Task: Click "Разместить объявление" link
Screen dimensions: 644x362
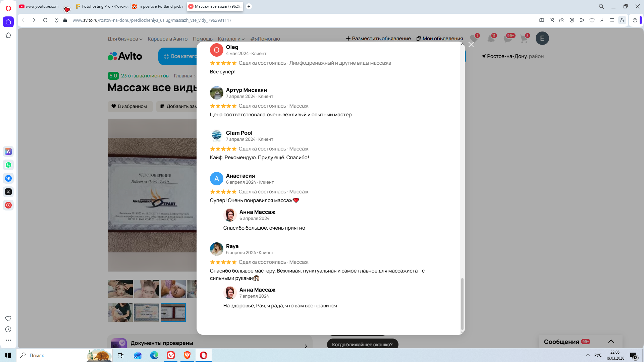Action: tap(378, 39)
